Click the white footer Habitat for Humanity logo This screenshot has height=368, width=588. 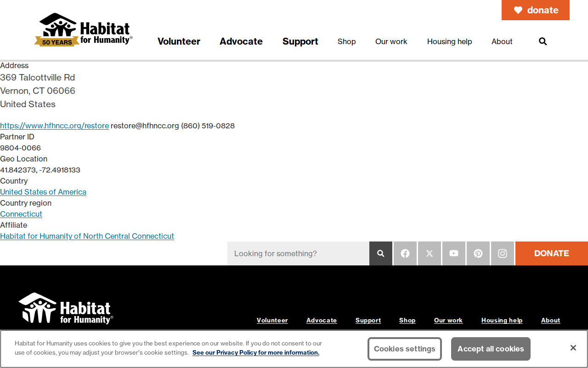click(66, 308)
